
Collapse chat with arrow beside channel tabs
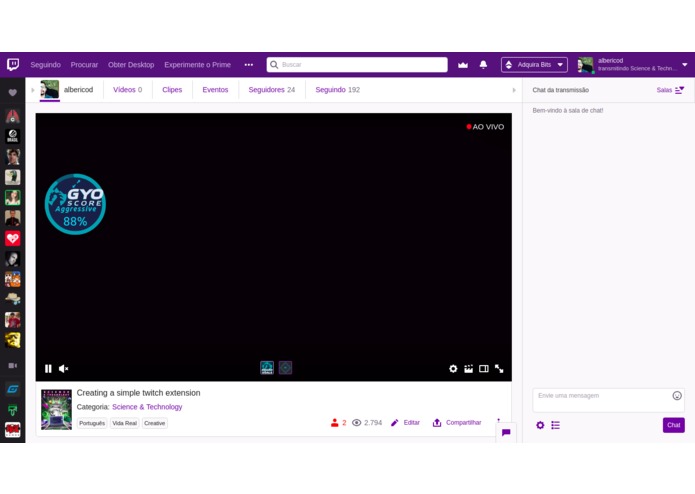coord(514,90)
